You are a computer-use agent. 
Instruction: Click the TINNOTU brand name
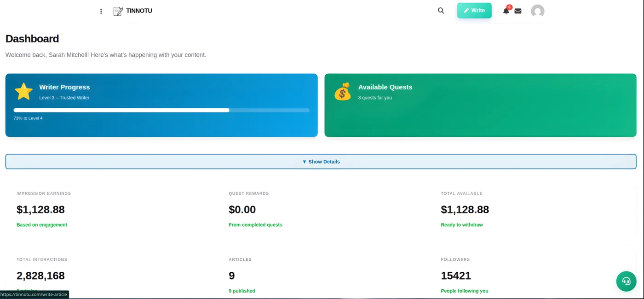click(x=139, y=11)
